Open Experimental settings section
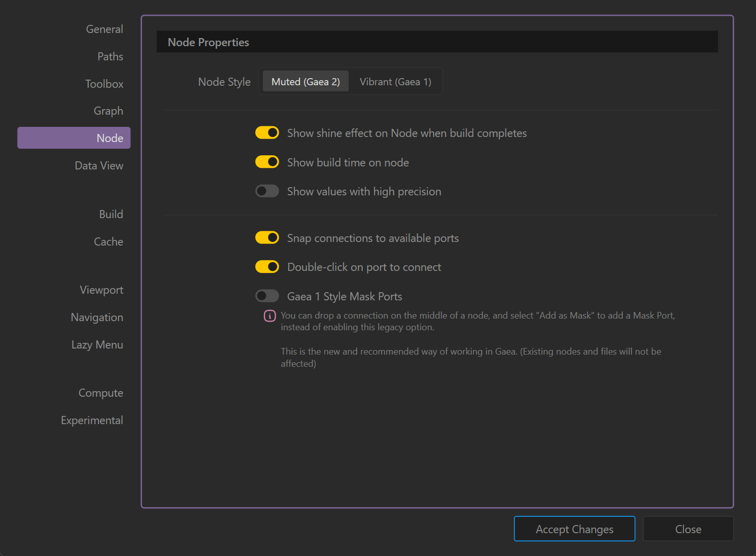Screen dimensions: 756x556 point(92,421)
